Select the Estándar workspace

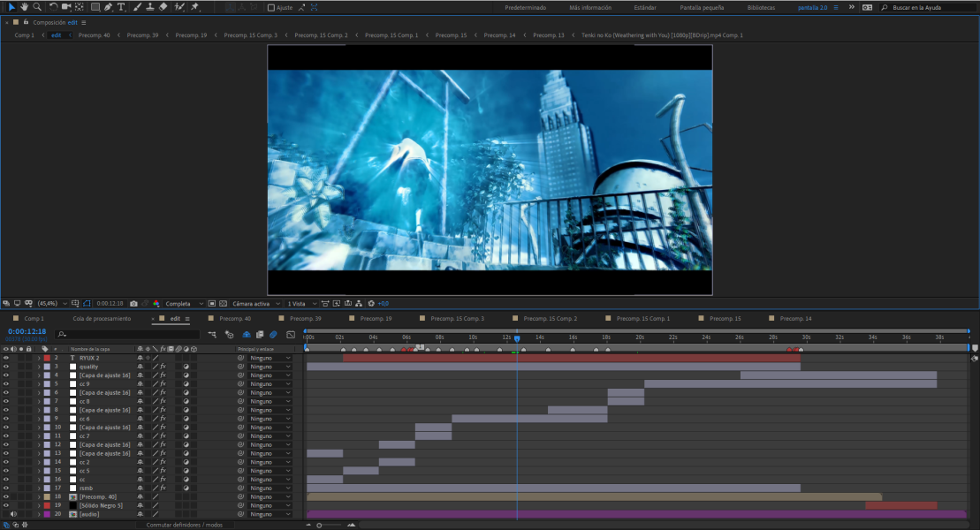tap(645, 7)
